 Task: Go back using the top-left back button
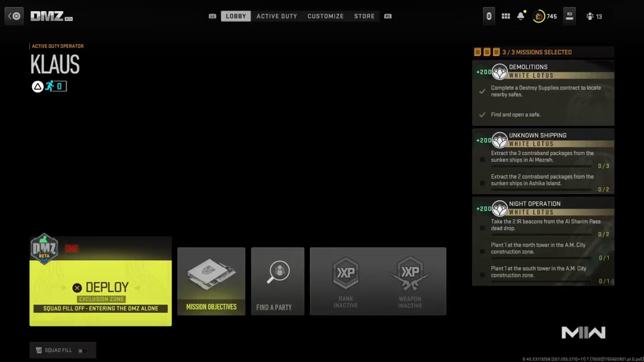coord(15,16)
